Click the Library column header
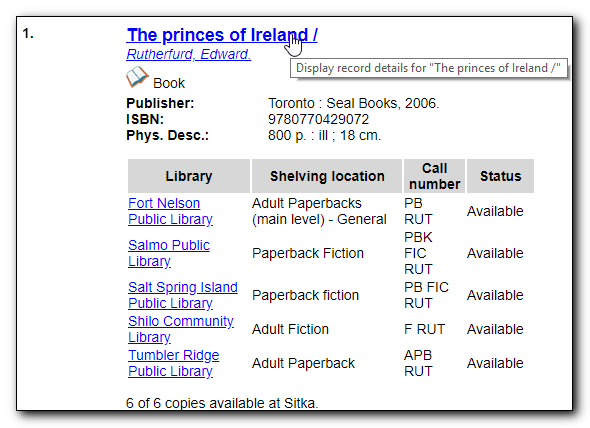This screenshot has width=590, height=428. (x=189, y=176)
